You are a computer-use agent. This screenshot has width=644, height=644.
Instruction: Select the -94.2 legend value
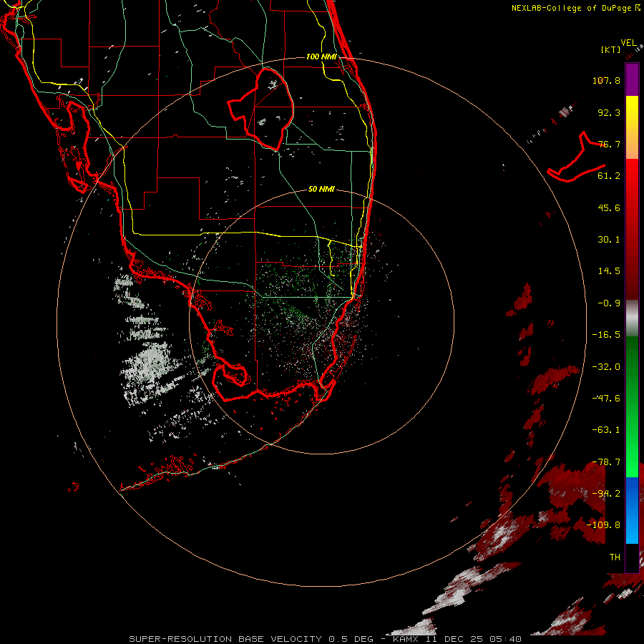tap(606, 494)
